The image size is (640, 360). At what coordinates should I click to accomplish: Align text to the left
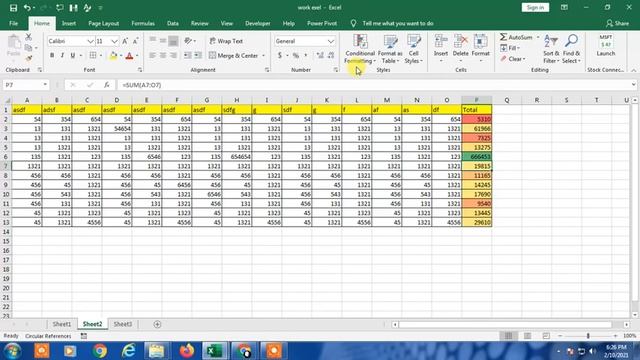point(152,55)
